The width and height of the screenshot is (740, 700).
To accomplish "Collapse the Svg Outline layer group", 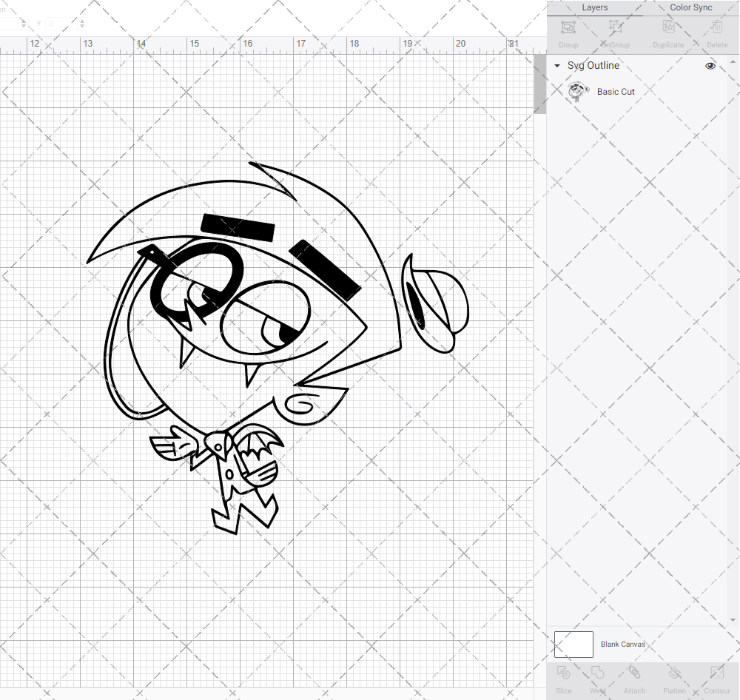I will click(556, 65).
